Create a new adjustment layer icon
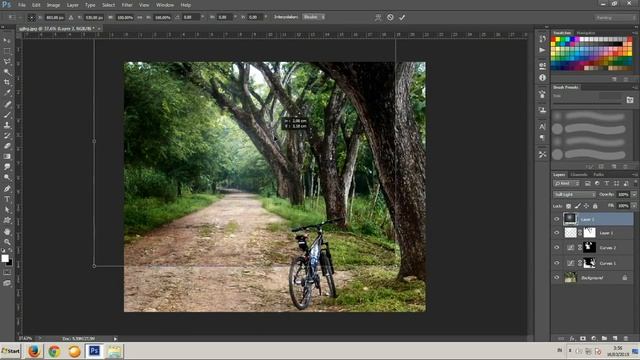The image size is (640, 360). pyautogui.click(x=593, y=338)
